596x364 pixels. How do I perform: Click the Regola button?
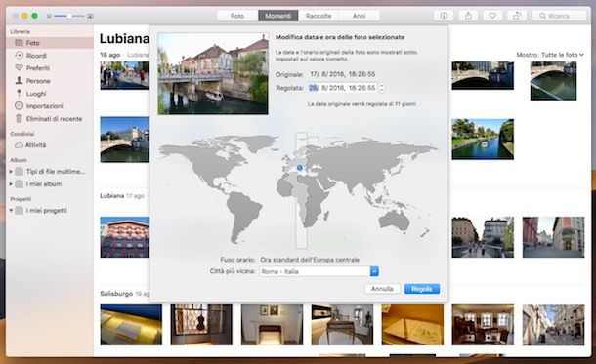422,289
